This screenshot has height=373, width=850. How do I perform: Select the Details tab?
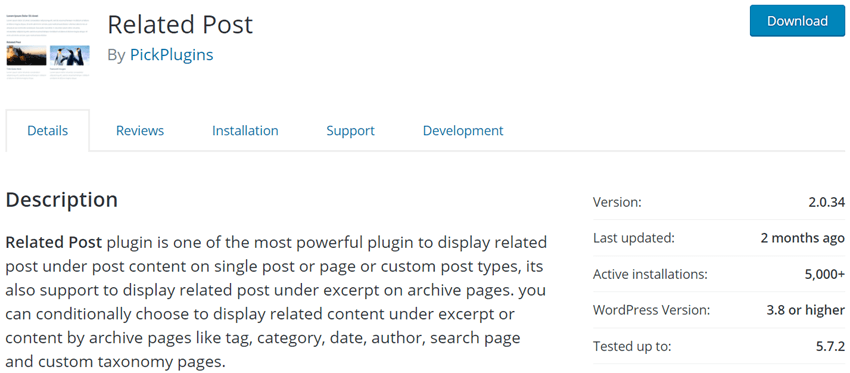[x=48, y=131]
